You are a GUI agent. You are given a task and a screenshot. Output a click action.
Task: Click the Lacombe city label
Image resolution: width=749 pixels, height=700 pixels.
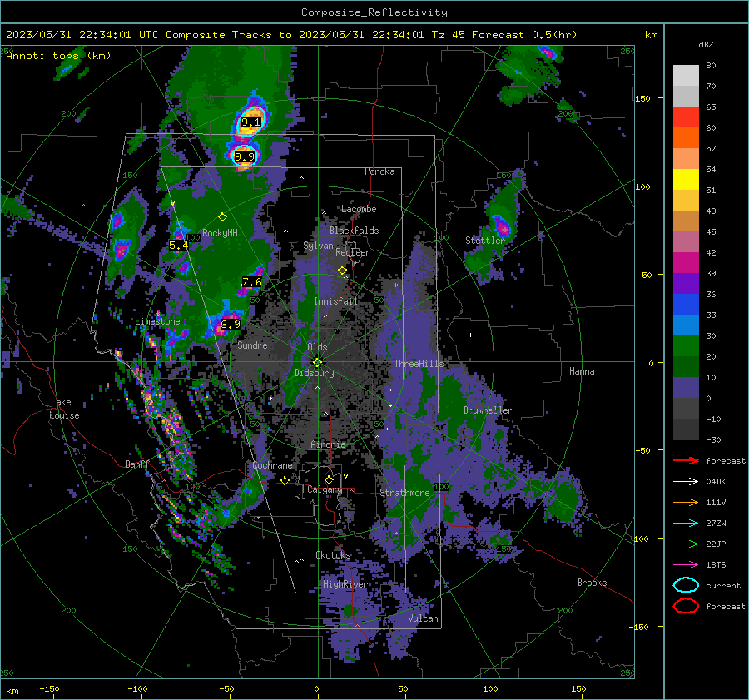pyautogui.click(x=359, y=209)
